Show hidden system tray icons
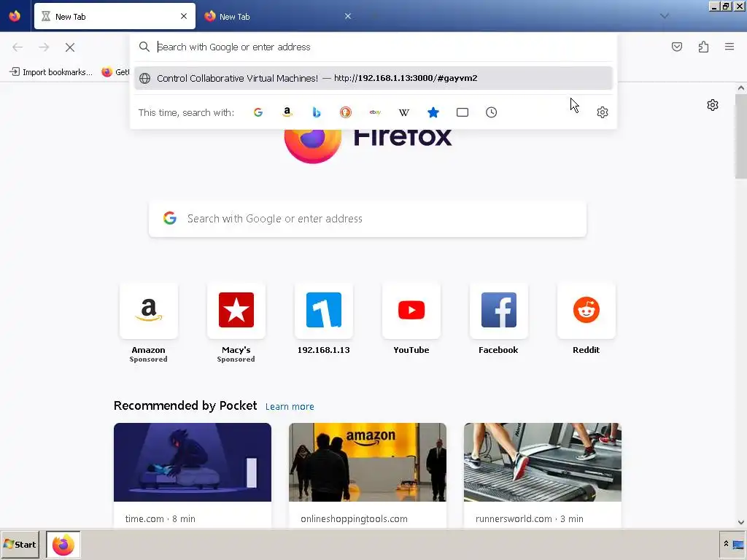 726,544
